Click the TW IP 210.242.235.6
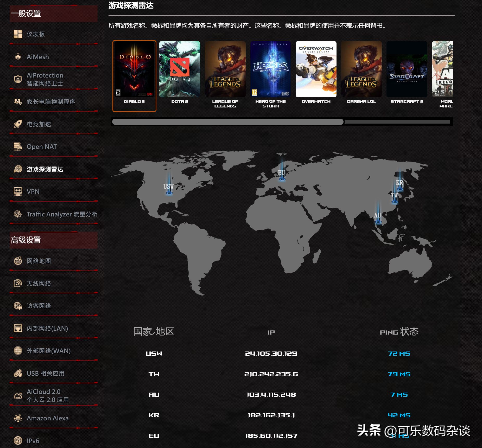This screenshot has width=482, height=448. tap(271, 374)
